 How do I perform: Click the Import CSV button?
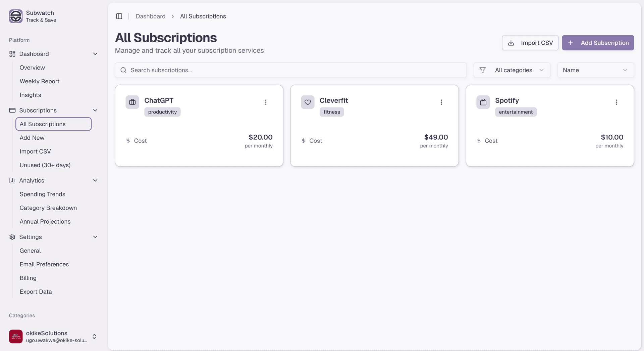point(530,43)
